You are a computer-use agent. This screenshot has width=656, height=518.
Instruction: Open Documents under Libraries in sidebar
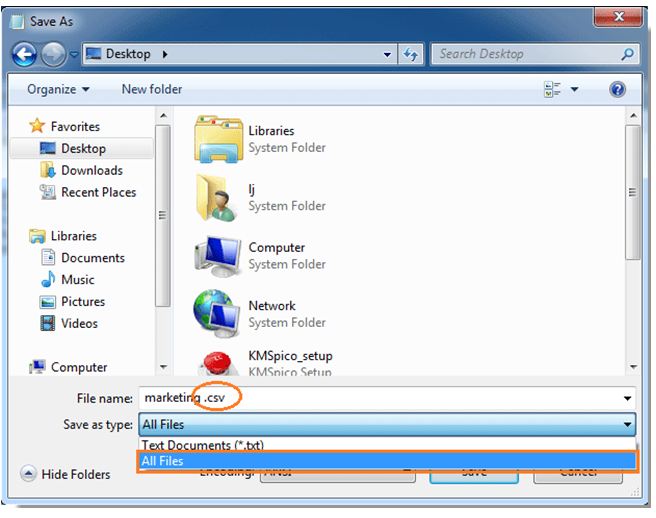[92, 258]
